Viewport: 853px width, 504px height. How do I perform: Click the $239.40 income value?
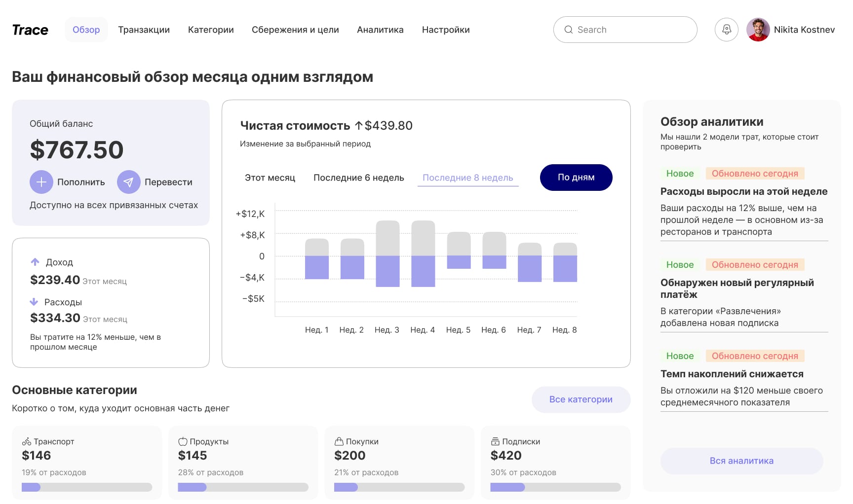pyautogui.click(x=55, y=280)
